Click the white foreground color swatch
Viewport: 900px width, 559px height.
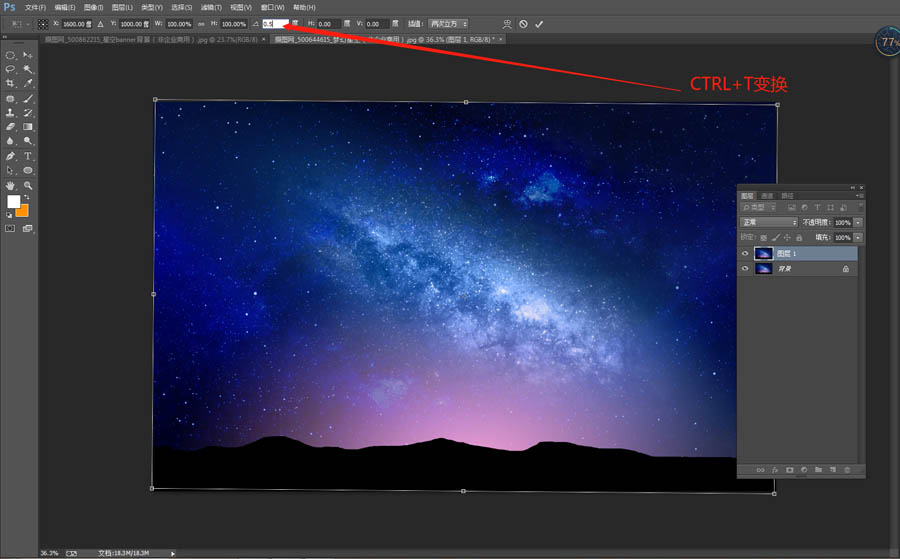[13, 201]
